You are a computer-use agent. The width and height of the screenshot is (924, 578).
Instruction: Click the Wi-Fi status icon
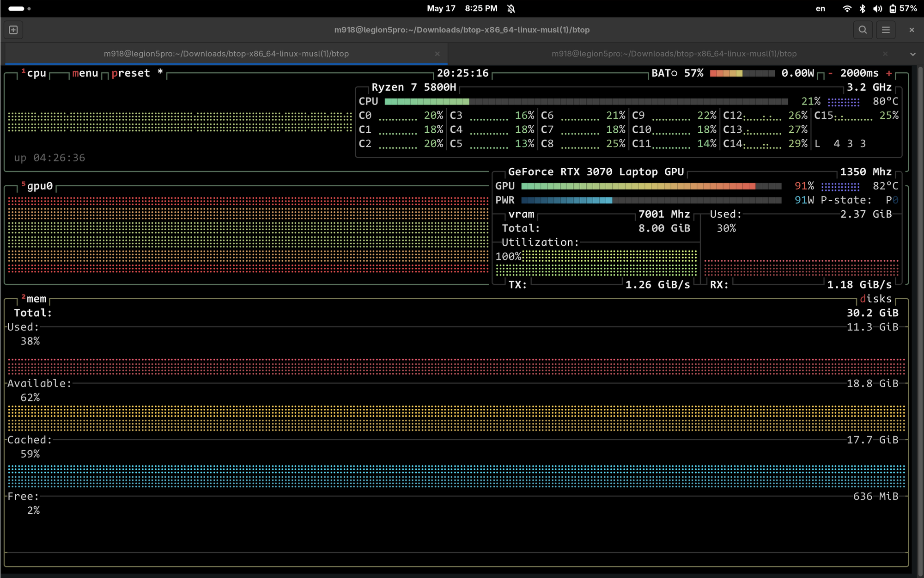point(847,8)
